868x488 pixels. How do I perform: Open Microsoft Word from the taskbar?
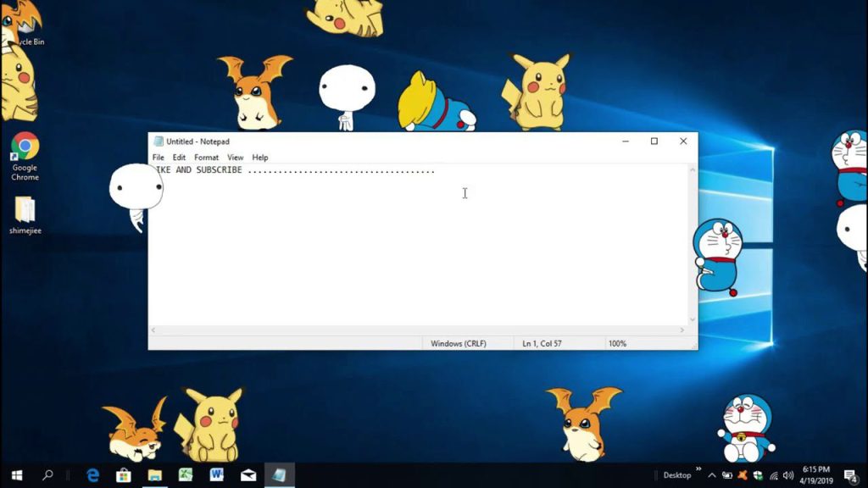coord(217,474)
